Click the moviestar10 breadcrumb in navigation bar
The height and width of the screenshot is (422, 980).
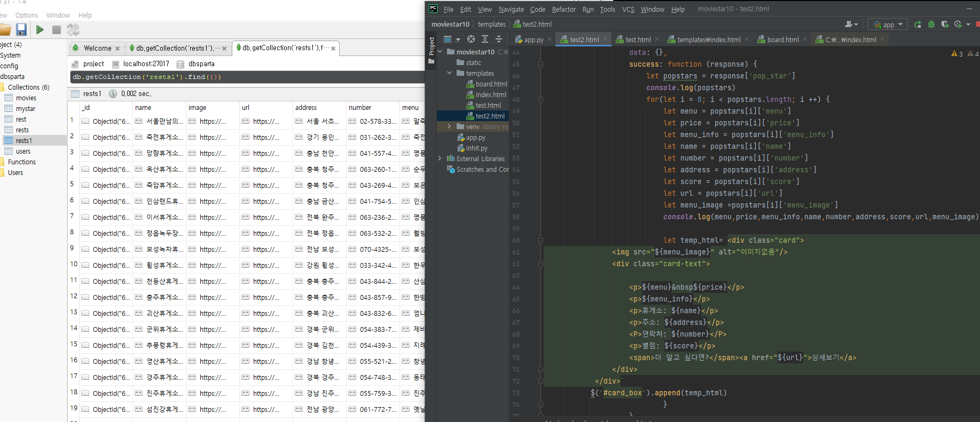[450, 24]
